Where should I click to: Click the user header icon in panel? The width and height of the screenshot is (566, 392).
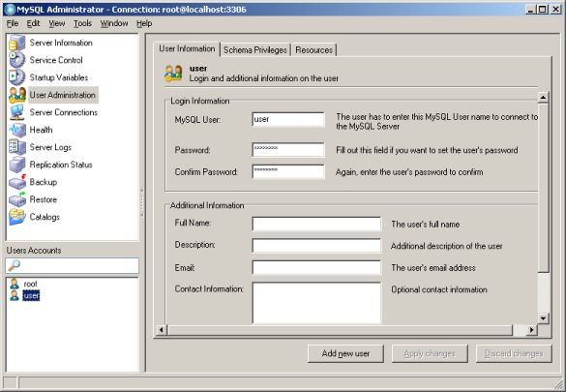coord(173,74)
